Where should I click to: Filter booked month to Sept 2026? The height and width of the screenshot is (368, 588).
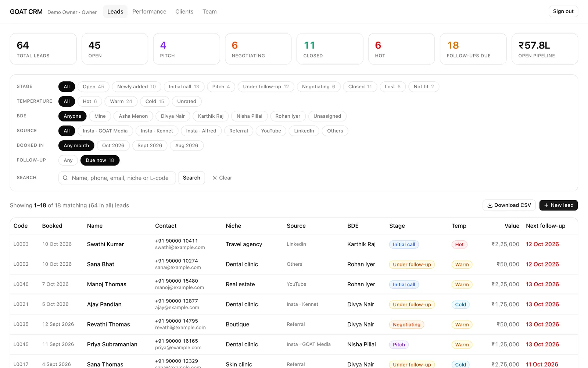pyautogui.click(x=150, y=145)
